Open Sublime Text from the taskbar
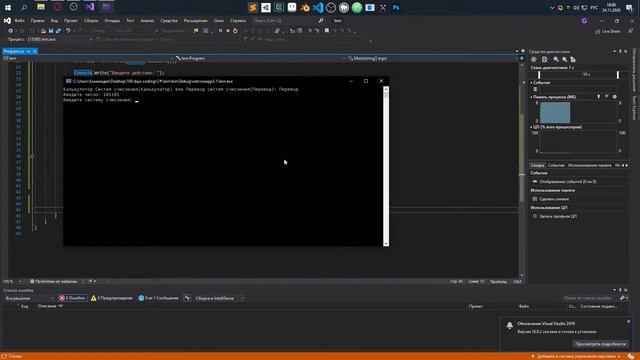 [x=253, y=7]
